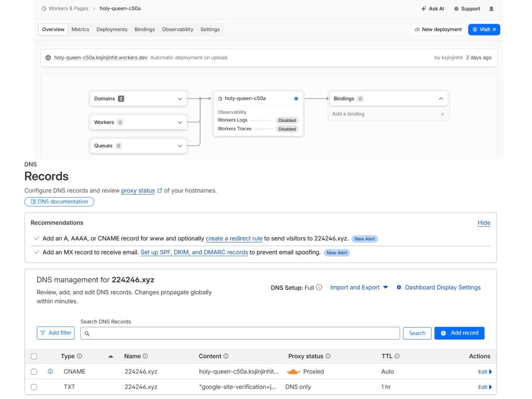Open Set up SPF, DKIM, and DMARC link
532x399 pixels.
point(194,253)
